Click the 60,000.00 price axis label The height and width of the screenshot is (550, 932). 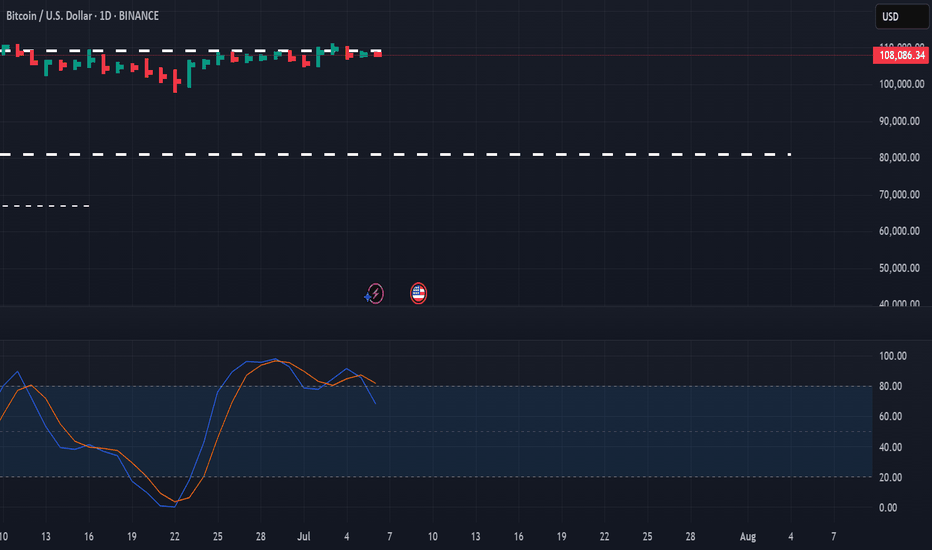click(900, 231)
